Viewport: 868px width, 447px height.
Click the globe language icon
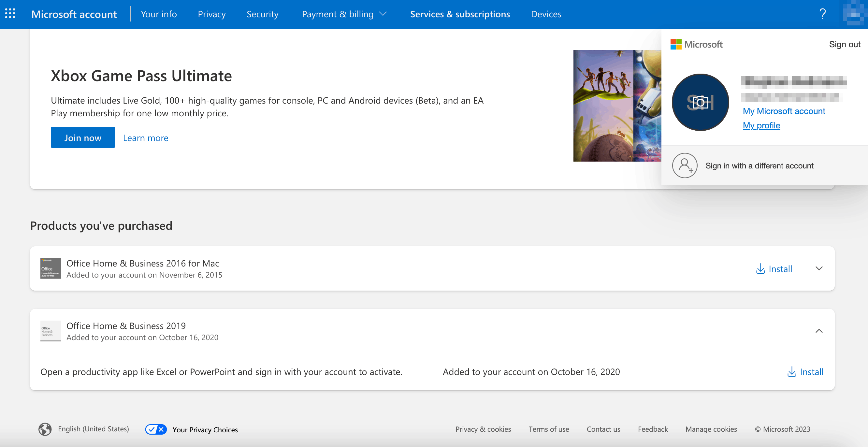tap(45, 429)
